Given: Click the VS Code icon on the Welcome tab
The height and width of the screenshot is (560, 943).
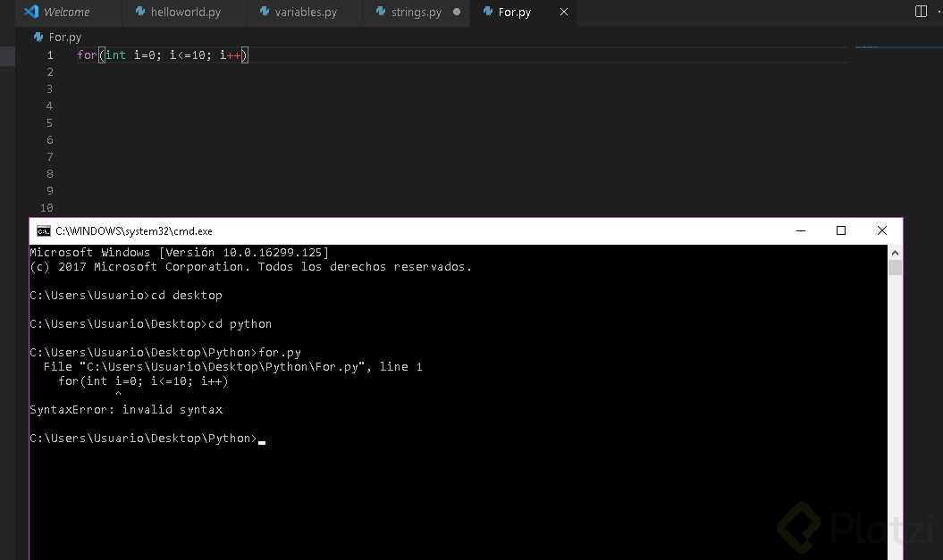Looking at the screenshot, I should [31, 12].
